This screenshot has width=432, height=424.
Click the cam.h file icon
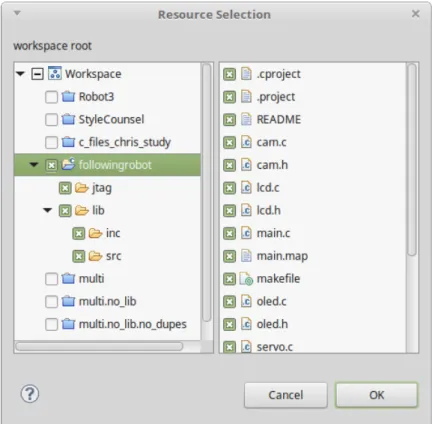(x=246, y=165)
